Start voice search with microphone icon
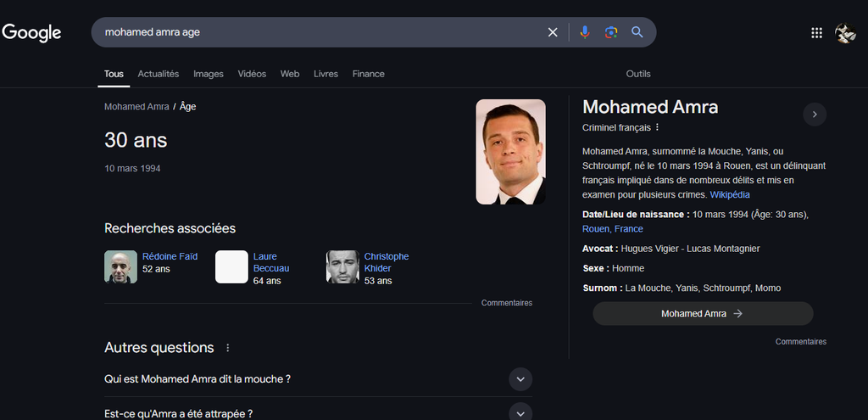The image size is (868, 420). click(x=584, y=32)
